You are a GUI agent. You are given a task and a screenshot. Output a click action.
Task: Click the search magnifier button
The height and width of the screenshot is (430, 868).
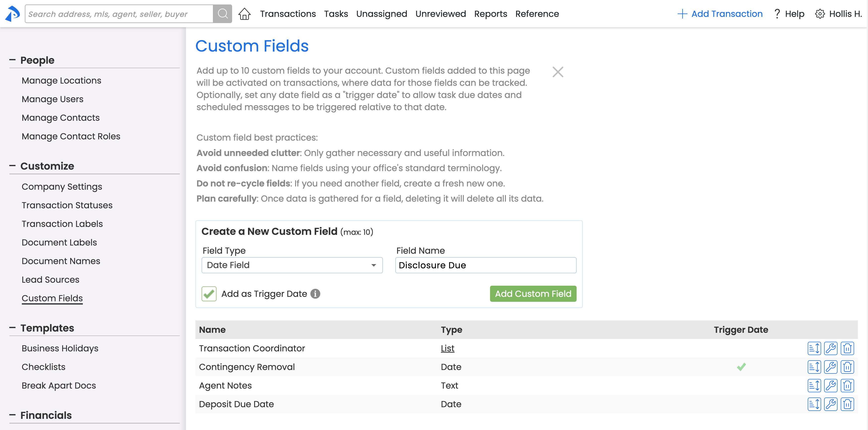tap(222, 14)
